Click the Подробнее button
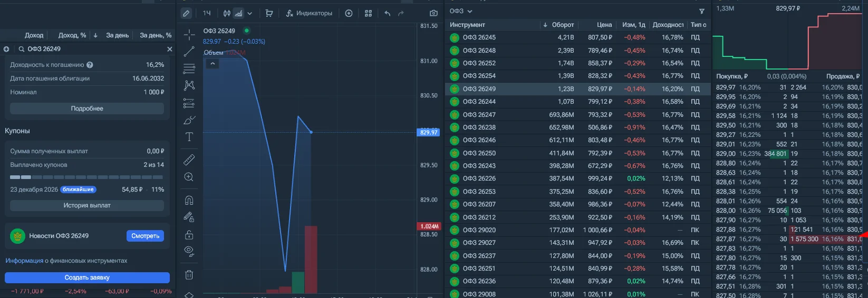This screenshot has height=298, width=868. pos(87,108)
